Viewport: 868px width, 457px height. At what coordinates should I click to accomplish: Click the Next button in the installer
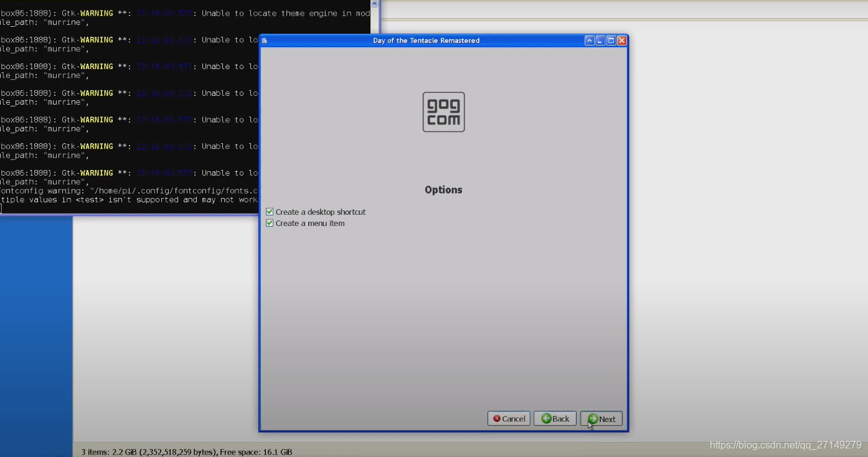click(601, 419)
